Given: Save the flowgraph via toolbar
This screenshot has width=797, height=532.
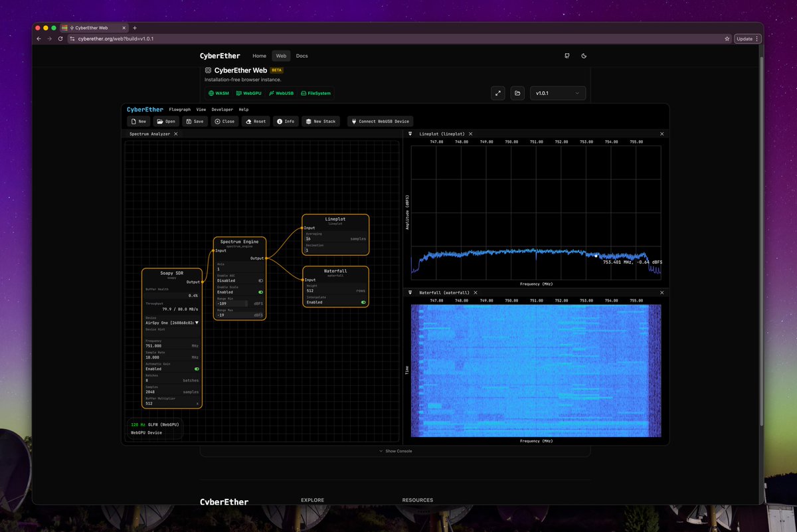Looking at the screenshot, I should 195,122.
